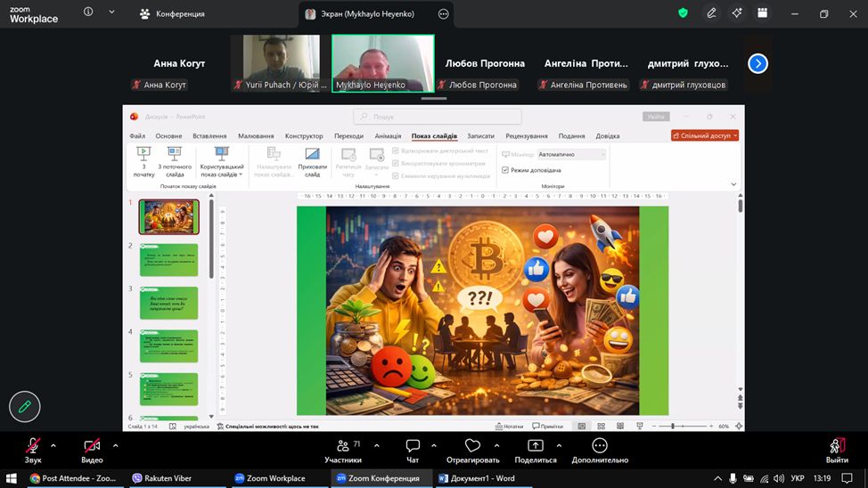This screenshot has height=488, width=868.
Task: Open the Вставлення ribbon tab
Action: (209, 136)
